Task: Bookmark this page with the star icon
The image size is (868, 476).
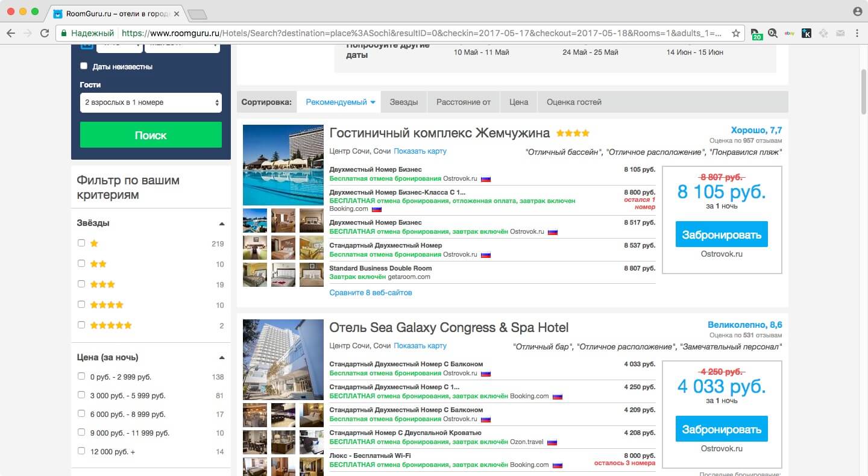Action: point(736,33)
